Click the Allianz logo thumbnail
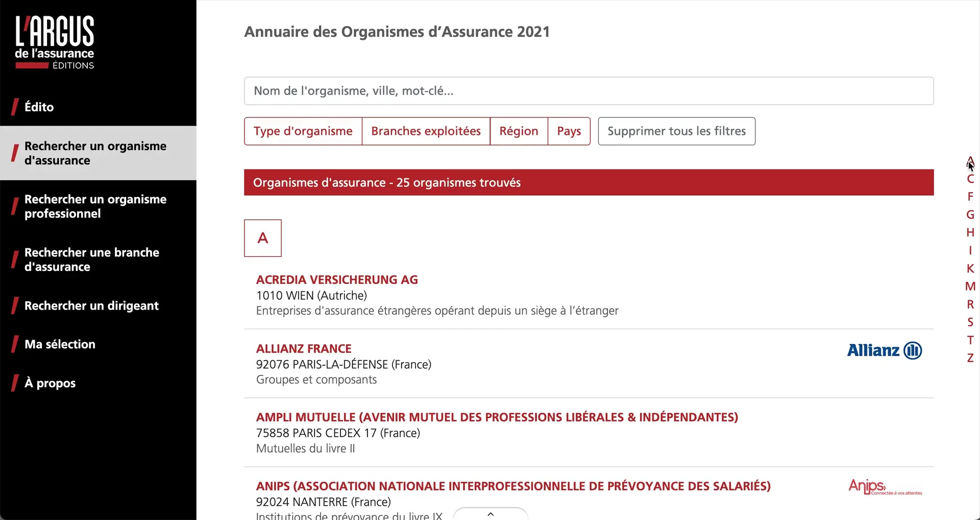Screen dimensions: 980x520 [x=885, y=350]
